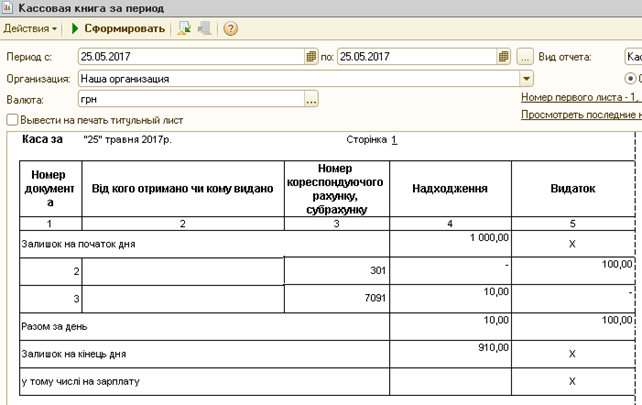This screenshot has height=405, width=642.
Task: Click the account 301 cell
Action: [337, 271]
